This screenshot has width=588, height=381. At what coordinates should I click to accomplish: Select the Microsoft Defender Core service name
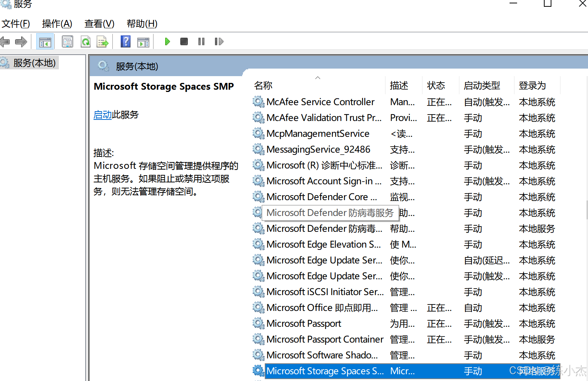click(x=322, y=197)
